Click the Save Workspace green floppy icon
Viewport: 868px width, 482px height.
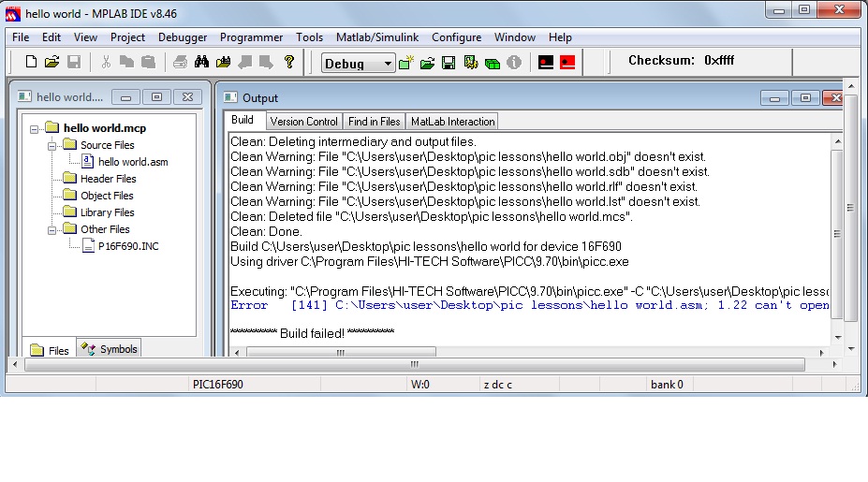pyautogui.click(x=449, y=63)
